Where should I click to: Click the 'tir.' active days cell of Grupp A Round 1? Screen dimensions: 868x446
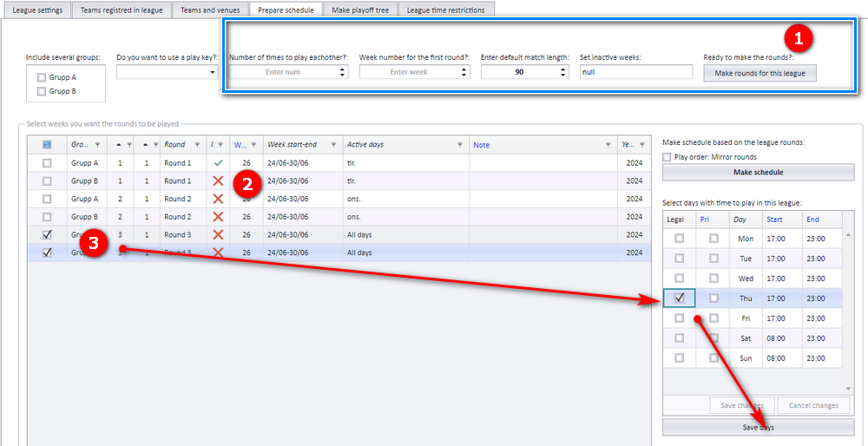tap(406, 163)
